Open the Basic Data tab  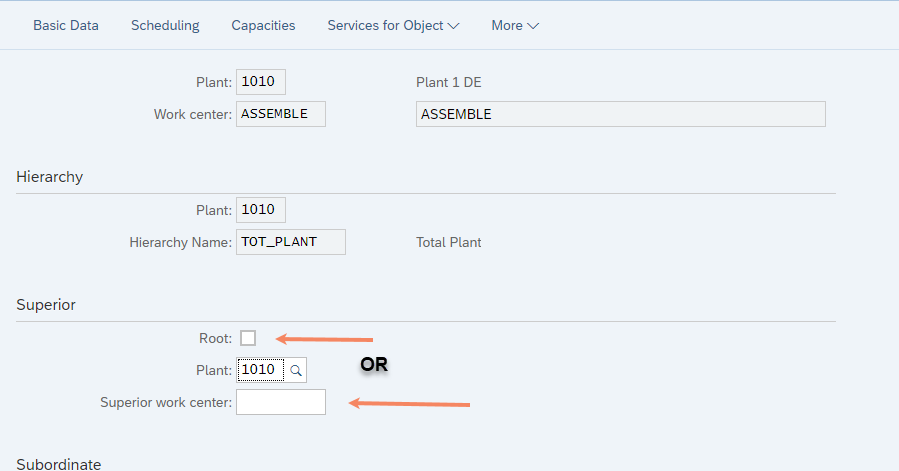pyautogui.click(x=66, y=26)
